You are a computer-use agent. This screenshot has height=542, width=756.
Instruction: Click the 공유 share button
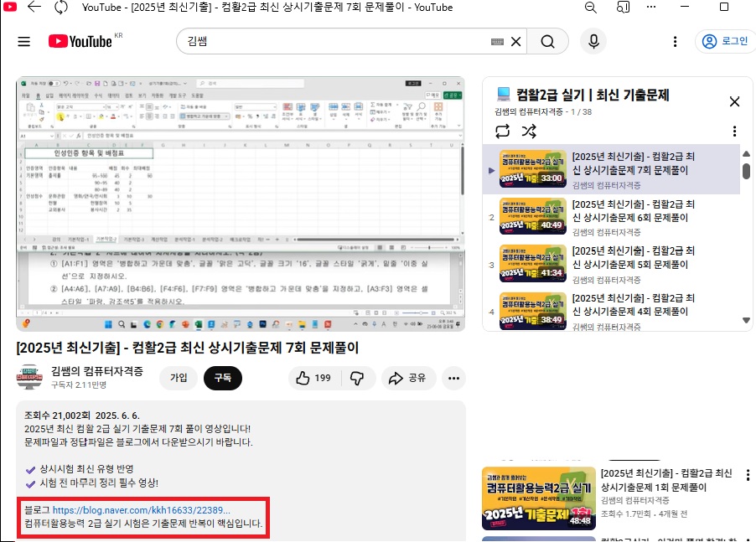407,378
